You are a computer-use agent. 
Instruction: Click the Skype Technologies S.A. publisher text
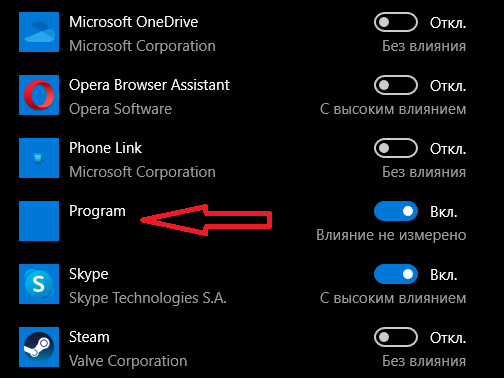(148, 298)
